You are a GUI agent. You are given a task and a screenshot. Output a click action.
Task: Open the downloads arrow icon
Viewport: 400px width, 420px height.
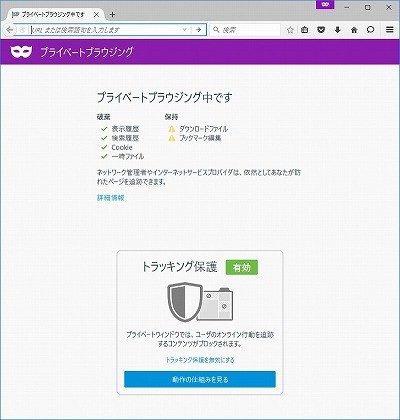(x=337, y=30)
